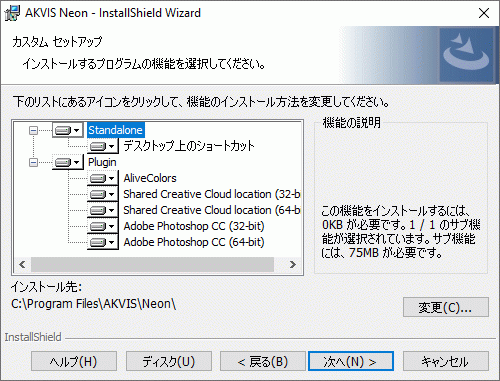Click the カスタム セットアップ heading
The height and width of the screenshot is (381, 500).
click(x=57, y=42)
